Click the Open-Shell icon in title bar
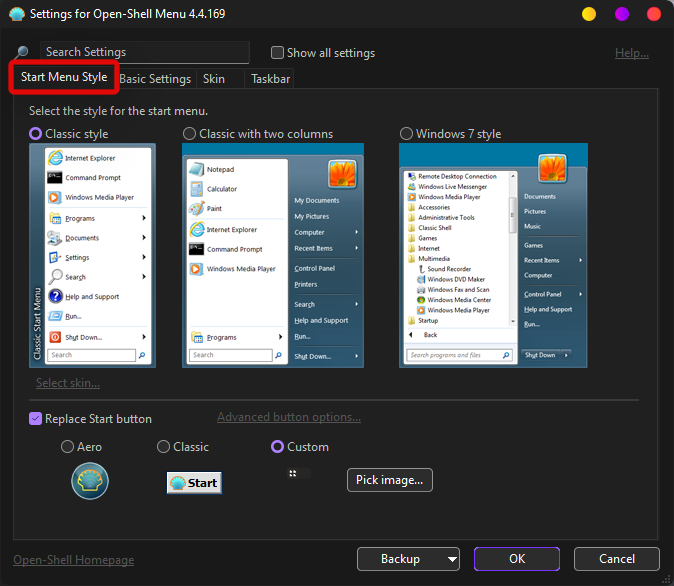 (16, 14)
